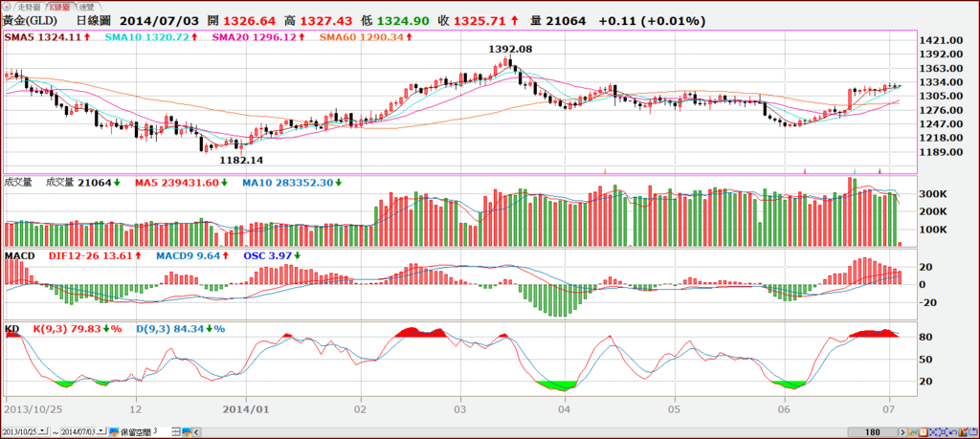Screen dimensions: 980x439
Task: Click the 保留空間 spinner arrows
Action: [x=176, y=431]
